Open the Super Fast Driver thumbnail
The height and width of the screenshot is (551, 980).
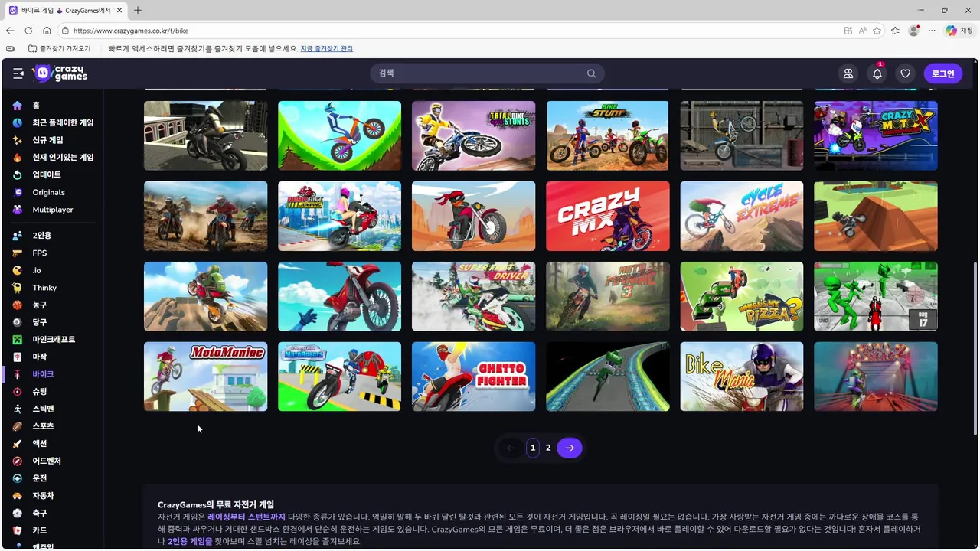coord(474,296)
